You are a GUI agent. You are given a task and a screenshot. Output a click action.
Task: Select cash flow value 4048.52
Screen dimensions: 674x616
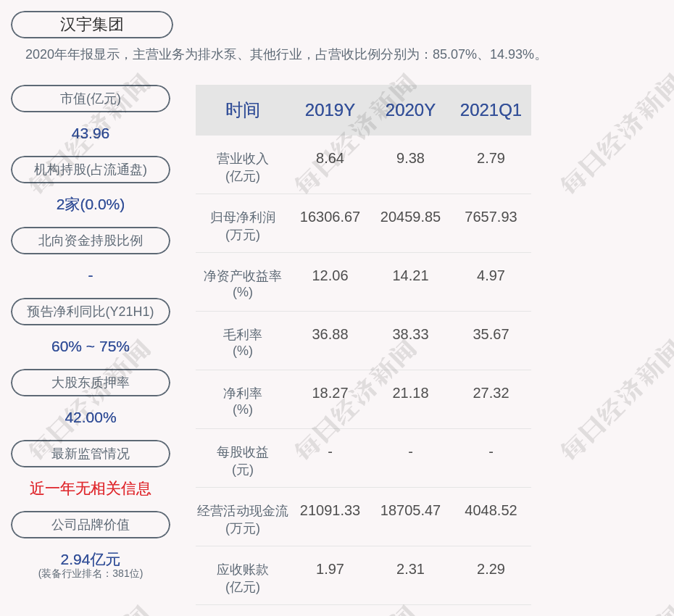pyautogui.click(x=491, y=510)
